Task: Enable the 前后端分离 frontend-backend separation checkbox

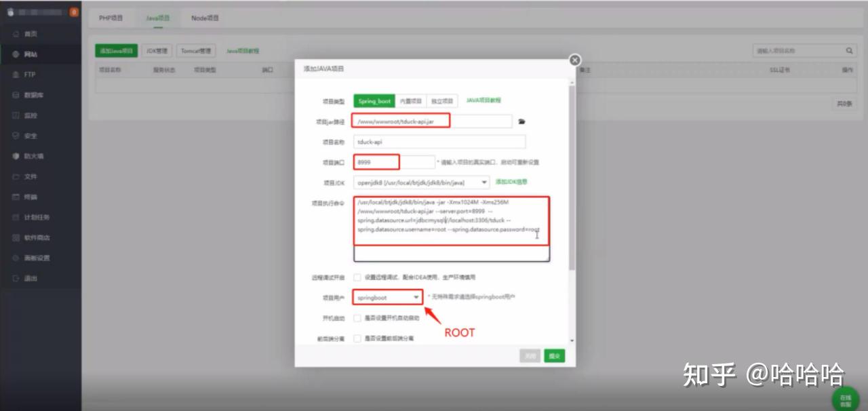Action: [357, 338]
